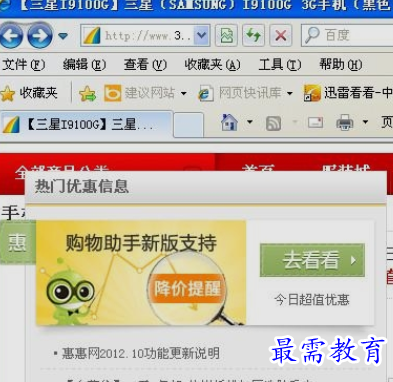Expand the 网页快讯库 dropdown arrow

(x=290, y=94)
